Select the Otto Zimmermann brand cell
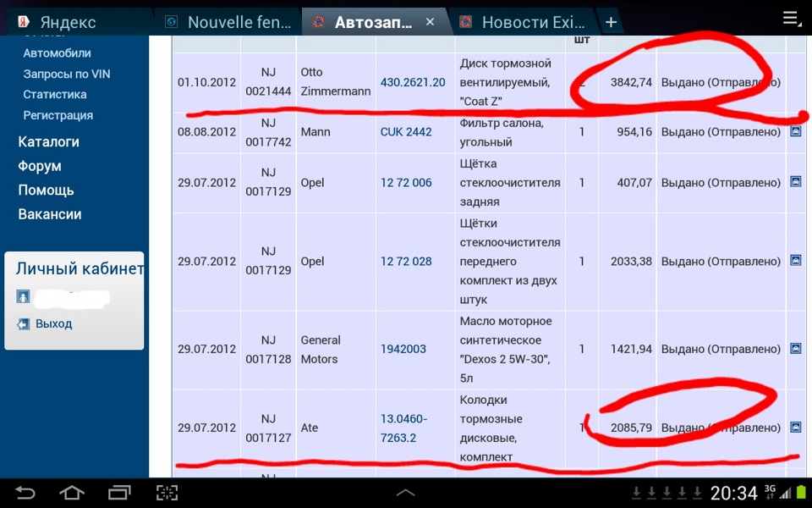812x508 pixels. click(336, 82)
